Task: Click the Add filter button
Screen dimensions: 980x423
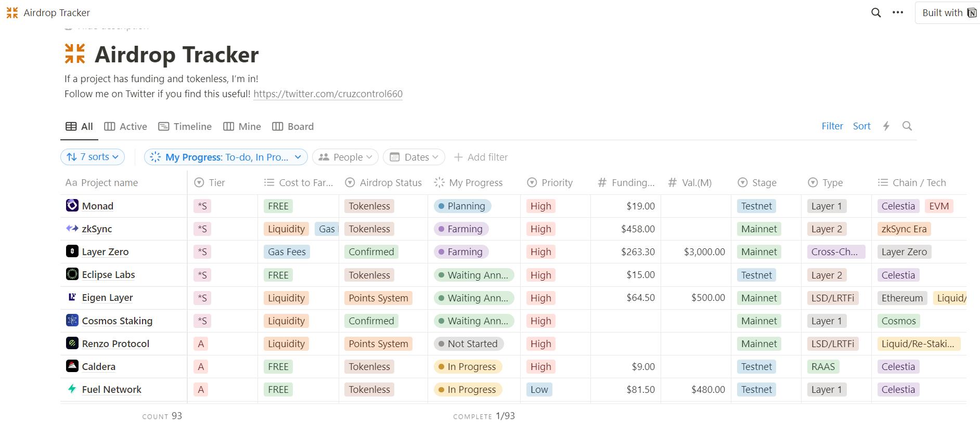Action: [x=481, y=157]
